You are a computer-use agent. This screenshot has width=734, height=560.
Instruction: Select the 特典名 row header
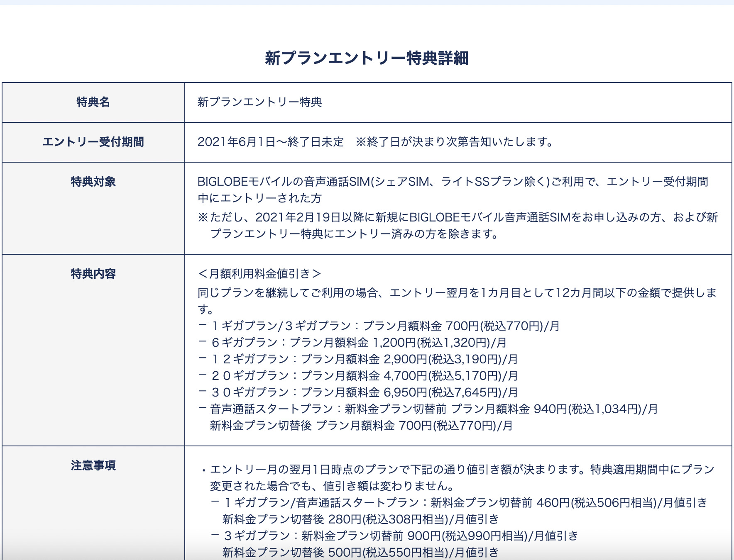(93, 102)
